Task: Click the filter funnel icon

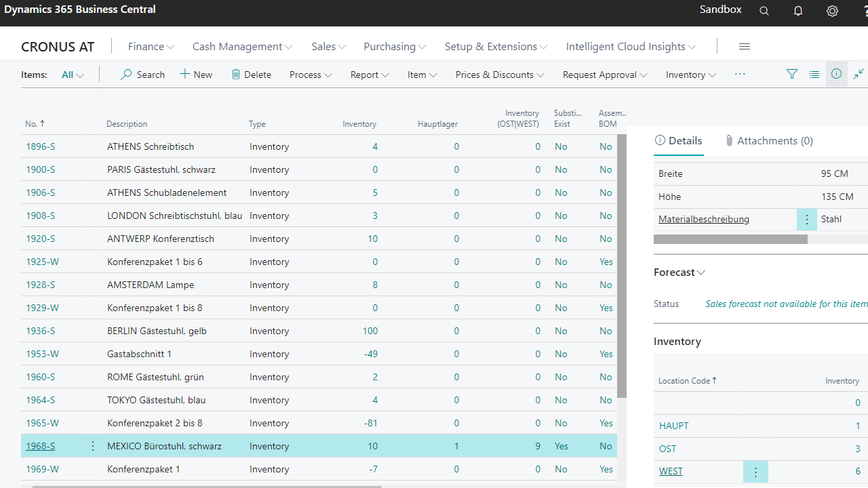Action: (791, 75)
